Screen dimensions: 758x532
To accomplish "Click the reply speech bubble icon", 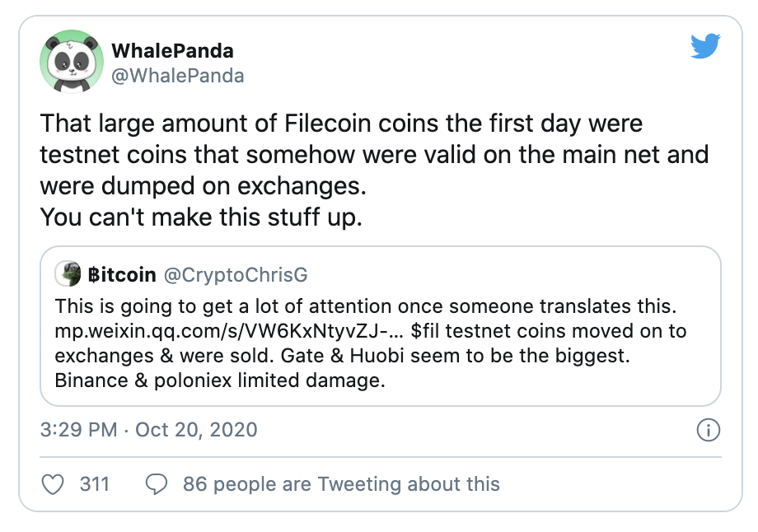I will [157, 483].
